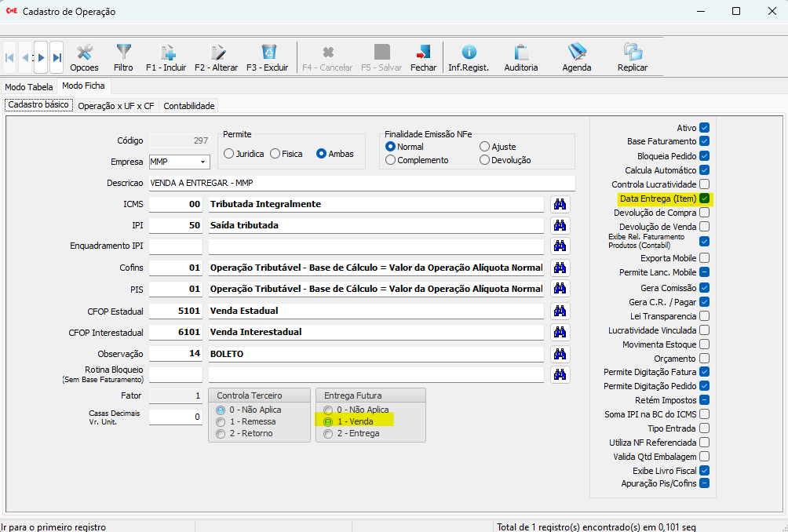Viewport: 788px width, 532px height.
Task: Open the Auditoria clipboard icon
Action: click(521, 57)
